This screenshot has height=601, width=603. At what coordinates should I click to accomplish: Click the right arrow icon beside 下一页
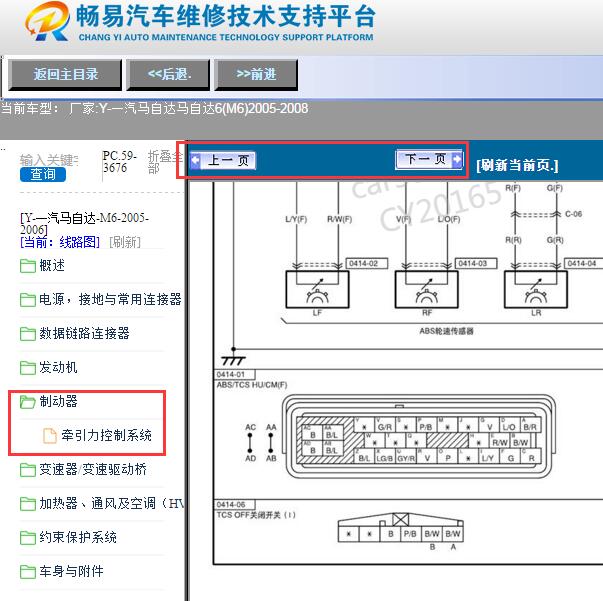tap(457, 159)
